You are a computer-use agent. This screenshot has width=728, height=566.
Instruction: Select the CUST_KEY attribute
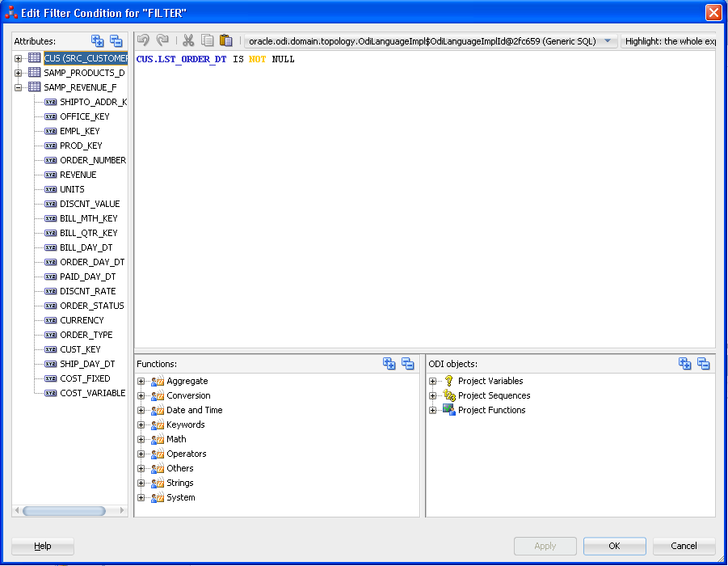click(x=80, y=349)
